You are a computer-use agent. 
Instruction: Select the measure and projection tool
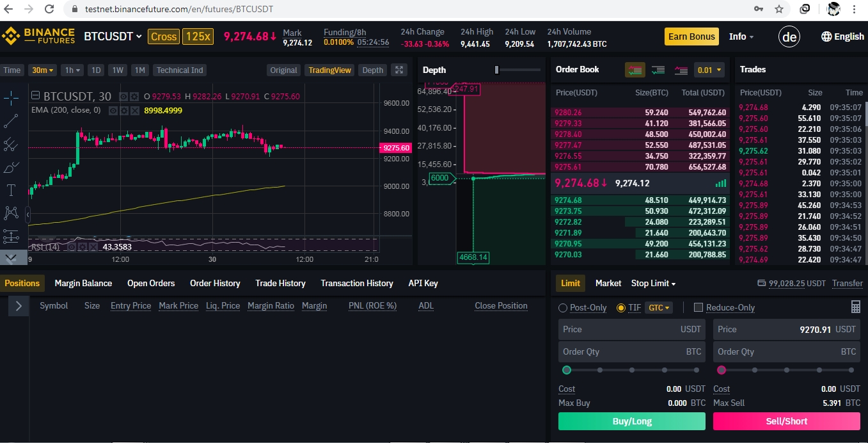11,236
